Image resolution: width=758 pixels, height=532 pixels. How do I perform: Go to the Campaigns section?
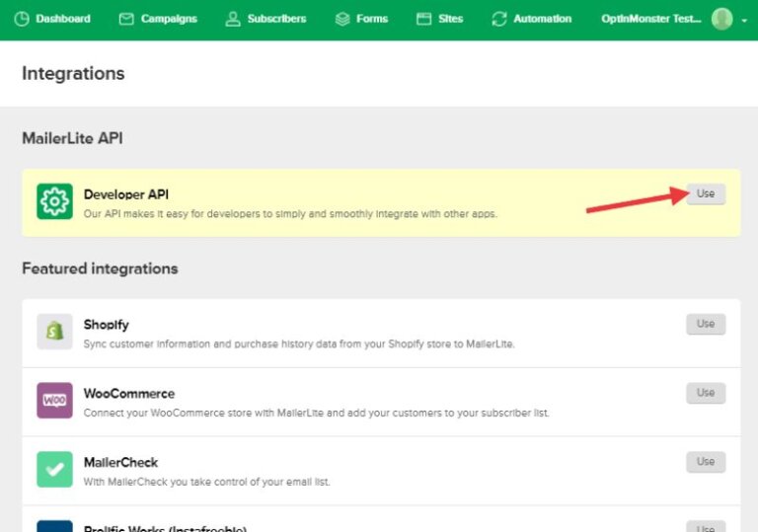pos(158,19)
